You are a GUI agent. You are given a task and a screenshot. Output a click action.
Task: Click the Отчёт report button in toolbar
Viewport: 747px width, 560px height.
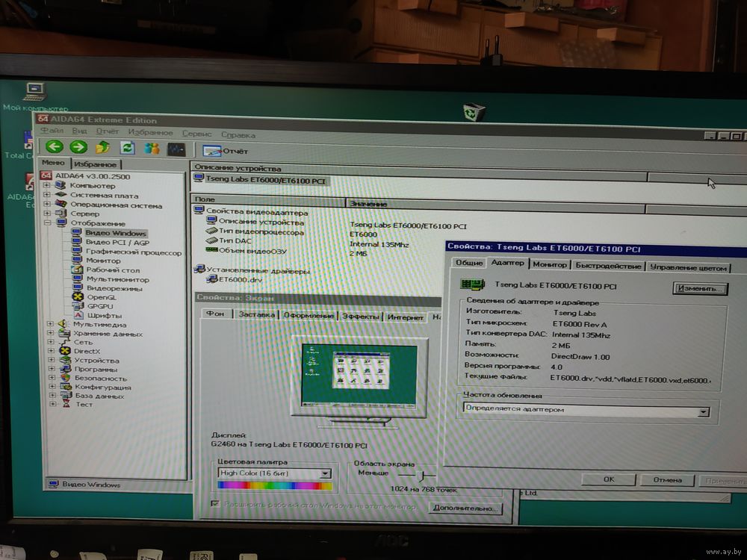click(226, 151)
